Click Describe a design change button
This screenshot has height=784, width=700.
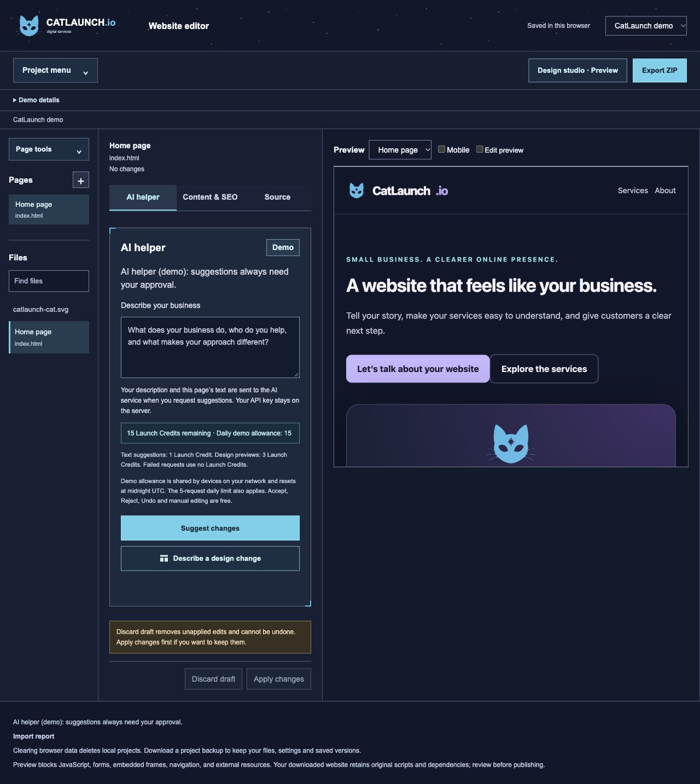click(210, 559)
